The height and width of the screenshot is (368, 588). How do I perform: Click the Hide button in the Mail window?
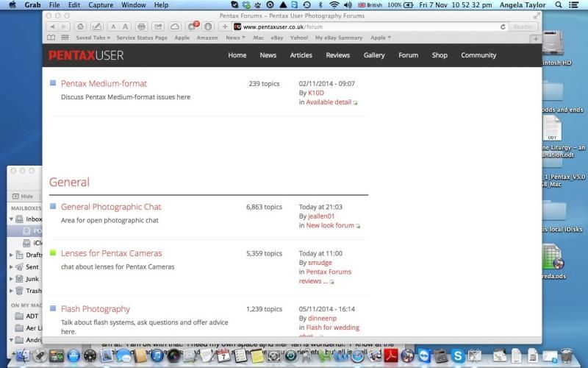[x=23, y=196]
